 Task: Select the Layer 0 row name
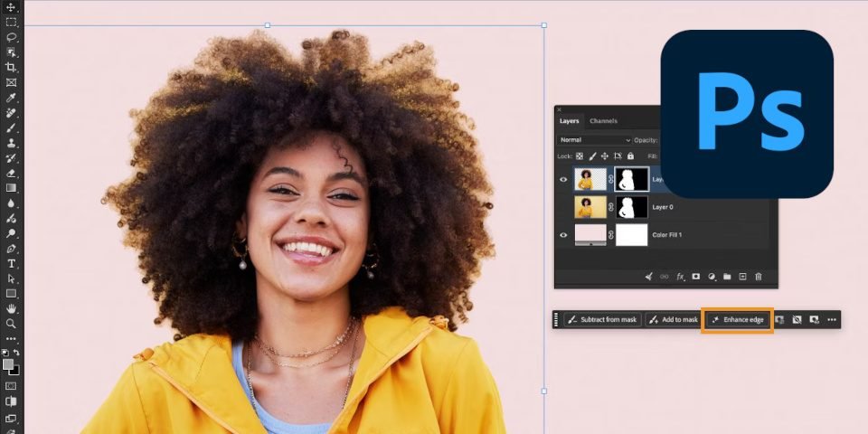[x=663, y=207]
